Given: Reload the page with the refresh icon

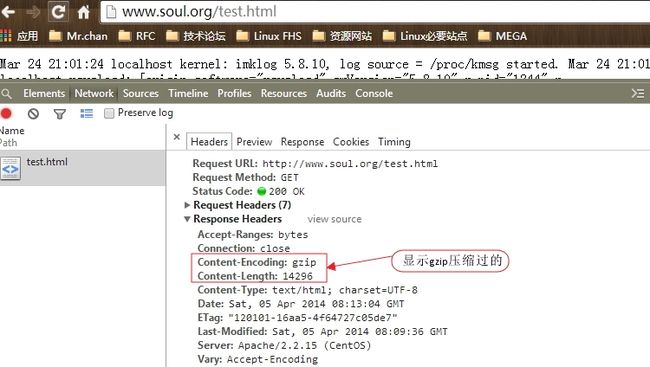Looking at the screenshot, I should (58, 12).
